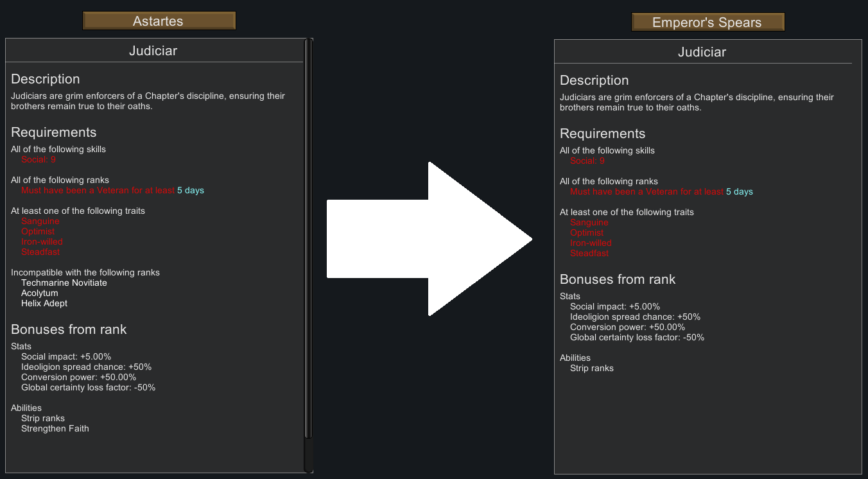
Task: Click '5 days' value in Emperor's Spears panel
Action: (x=740, y=191)
